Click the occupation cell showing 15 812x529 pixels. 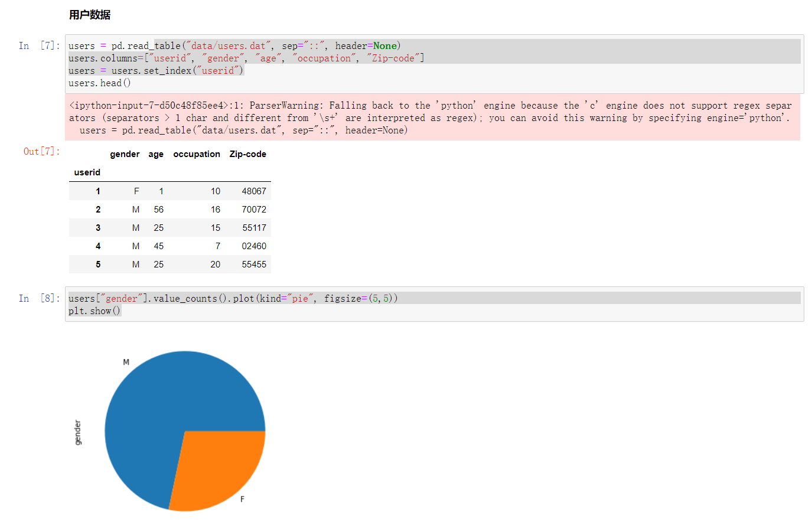(216, 228)
